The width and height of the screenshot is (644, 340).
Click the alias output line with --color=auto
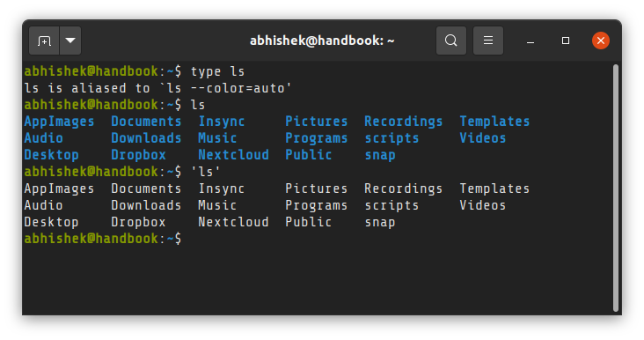click(x=158, y=88)
